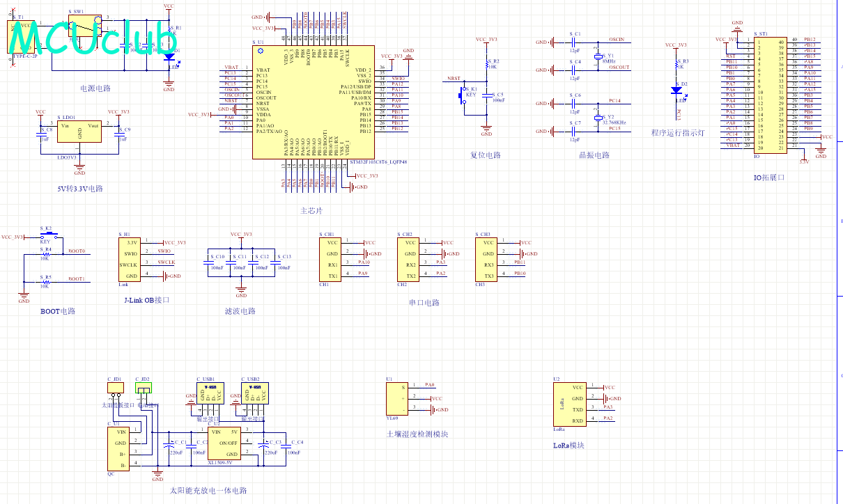The width and height of the screenshot is (843, 504).
Task: Select the C_U1 QC charger block
Action: pyautogui.click(x=118, y=448)
